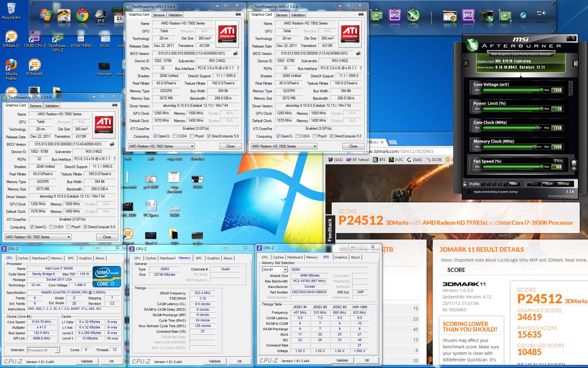Open the Benches desktop folder
This screenshot has height=368, width=588.
pos(197,159)
